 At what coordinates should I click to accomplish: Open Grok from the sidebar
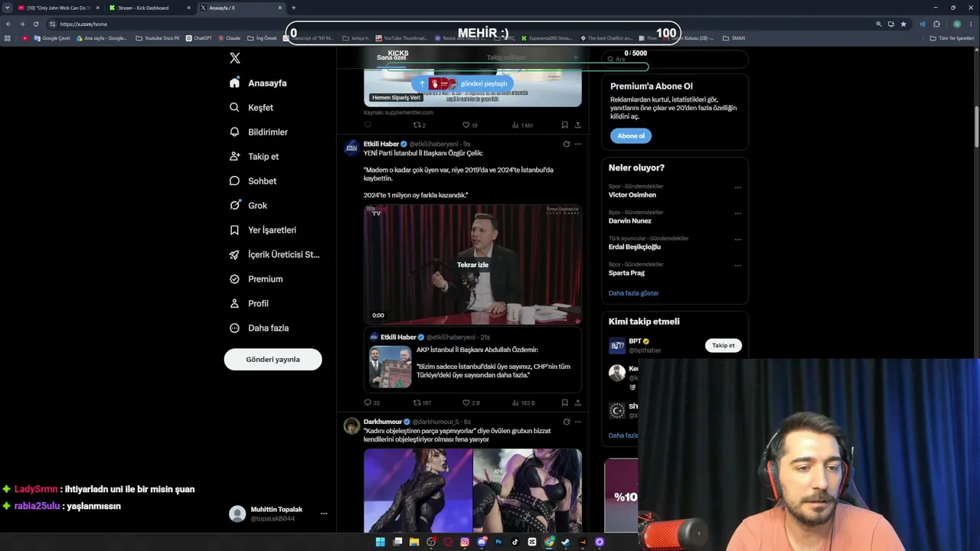[x=248, y=205]
